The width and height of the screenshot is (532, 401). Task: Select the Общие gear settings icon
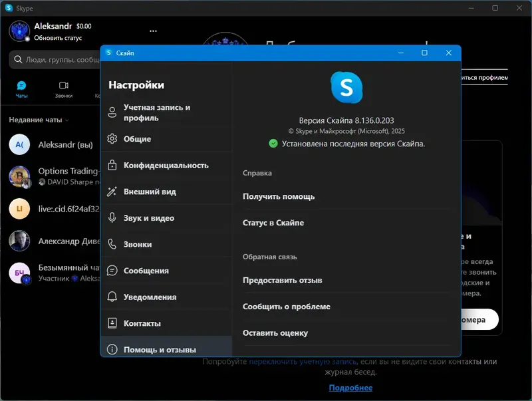point(112,139)
